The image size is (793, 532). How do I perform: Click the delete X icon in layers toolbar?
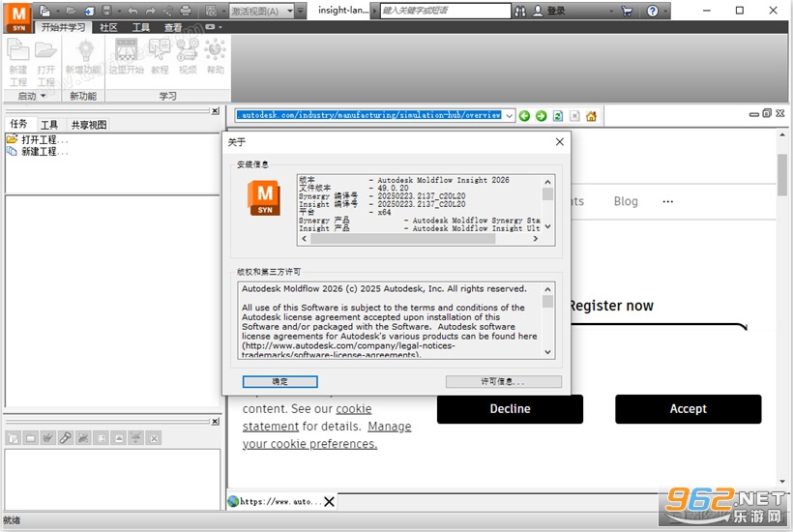[155, 438]
